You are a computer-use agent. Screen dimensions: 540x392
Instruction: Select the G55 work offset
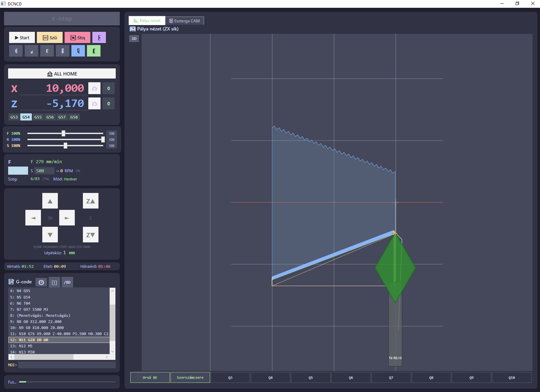tap(38, 117)
